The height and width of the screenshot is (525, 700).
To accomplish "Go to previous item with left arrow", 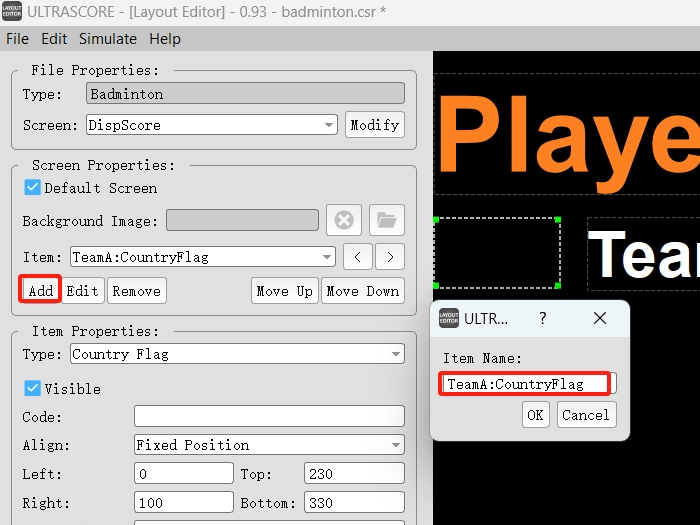I will click(358, 257).
